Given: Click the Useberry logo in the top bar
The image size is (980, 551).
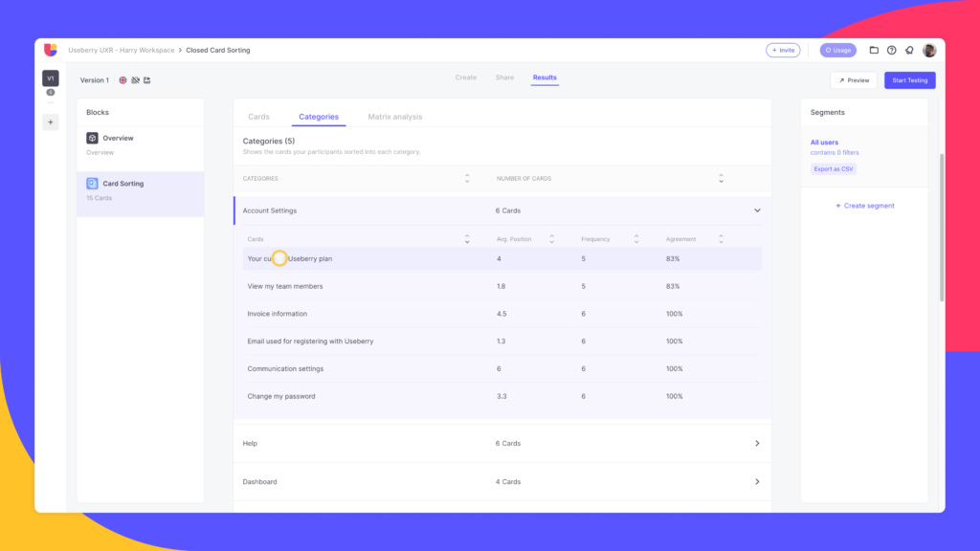Looking at the screenshot, I should pos(49,50).
